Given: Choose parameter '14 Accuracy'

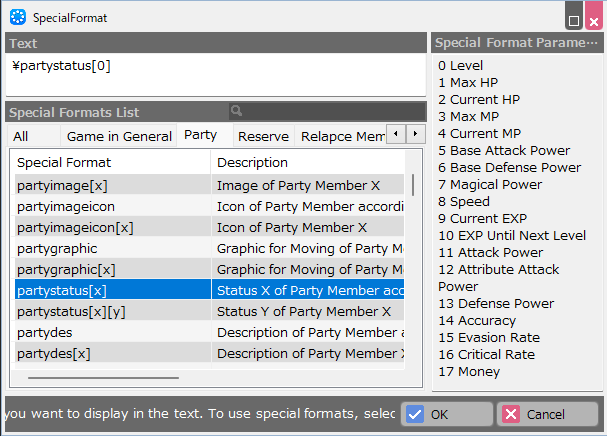Looking at the screenshot, I should point(477,321).
